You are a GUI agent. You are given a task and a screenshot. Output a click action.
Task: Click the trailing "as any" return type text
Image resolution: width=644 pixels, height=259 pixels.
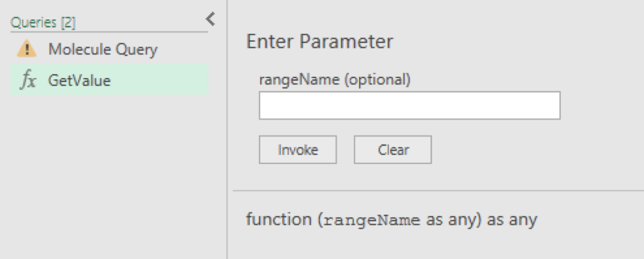click(512, 220)
